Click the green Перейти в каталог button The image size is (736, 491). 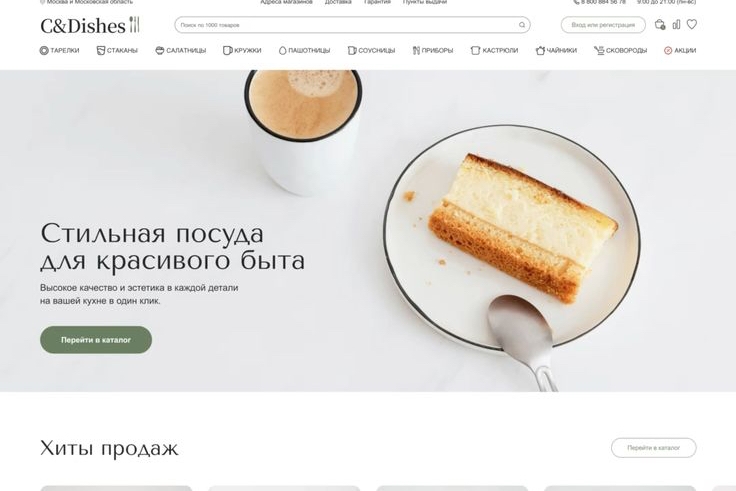tap(96, 340)
